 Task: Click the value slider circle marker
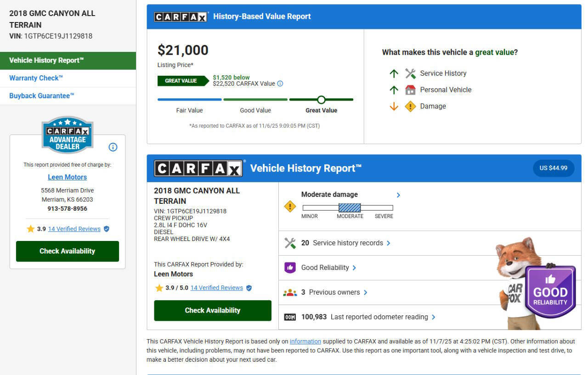321,100
